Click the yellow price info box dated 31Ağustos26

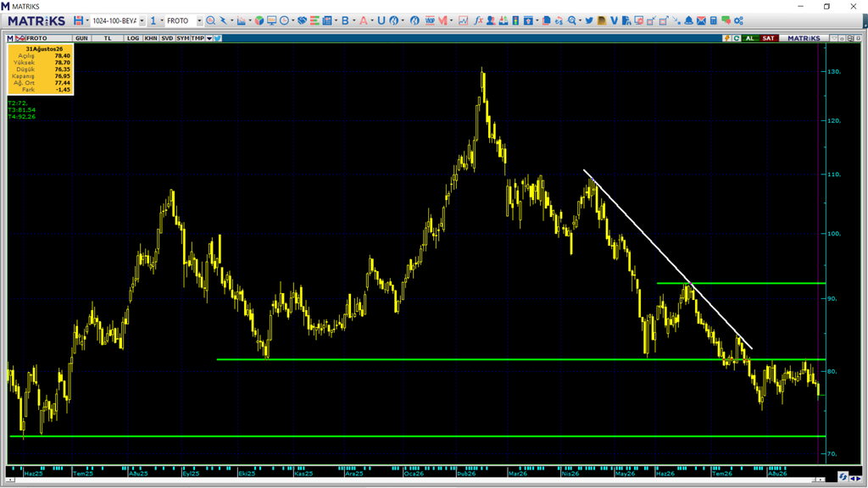tap(41, 69)
